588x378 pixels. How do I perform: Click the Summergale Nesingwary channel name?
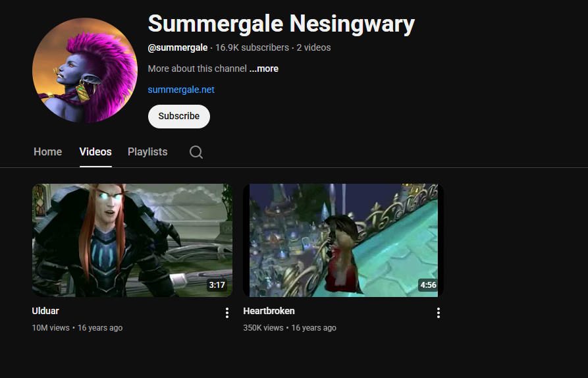click(x=281, y=24)
